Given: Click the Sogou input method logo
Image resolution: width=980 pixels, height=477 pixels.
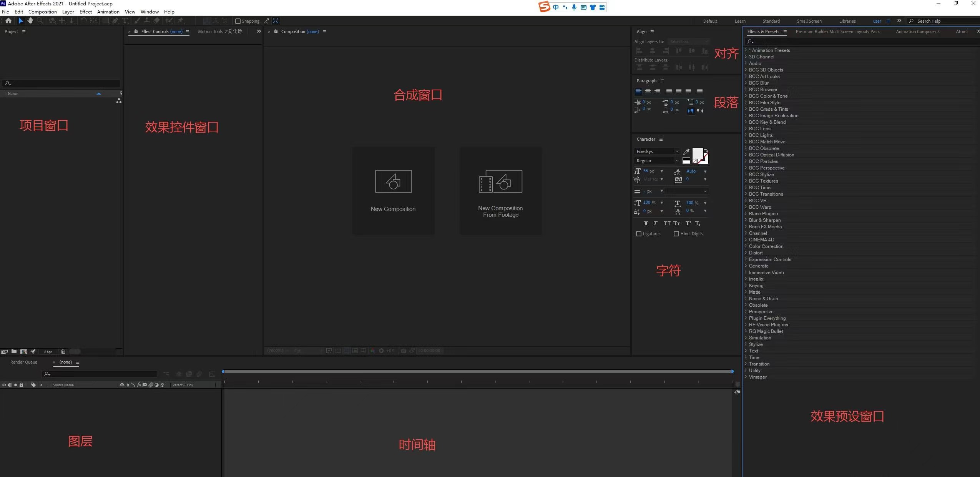Looking at the screenshot, I should [544, 7].
